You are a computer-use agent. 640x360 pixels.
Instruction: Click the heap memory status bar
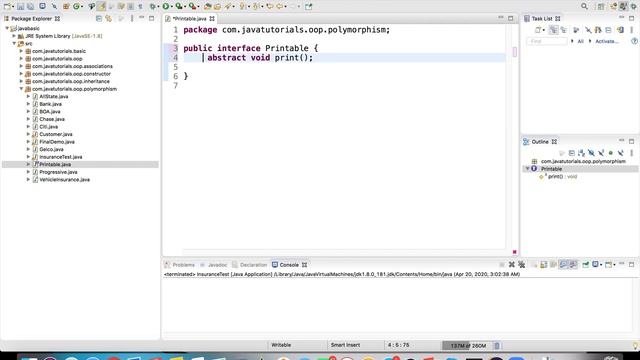(468, 346)
